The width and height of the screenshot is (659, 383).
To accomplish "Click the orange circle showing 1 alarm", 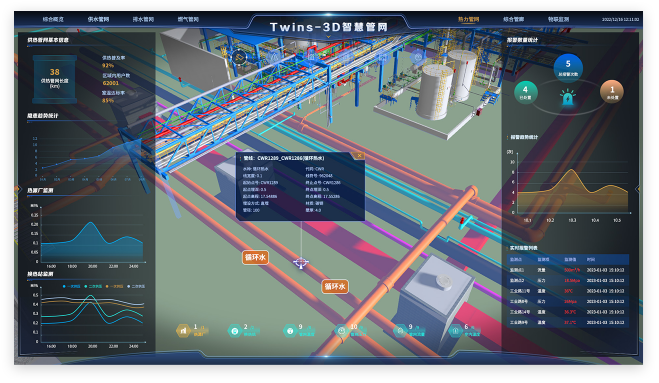I will (612, 91).
